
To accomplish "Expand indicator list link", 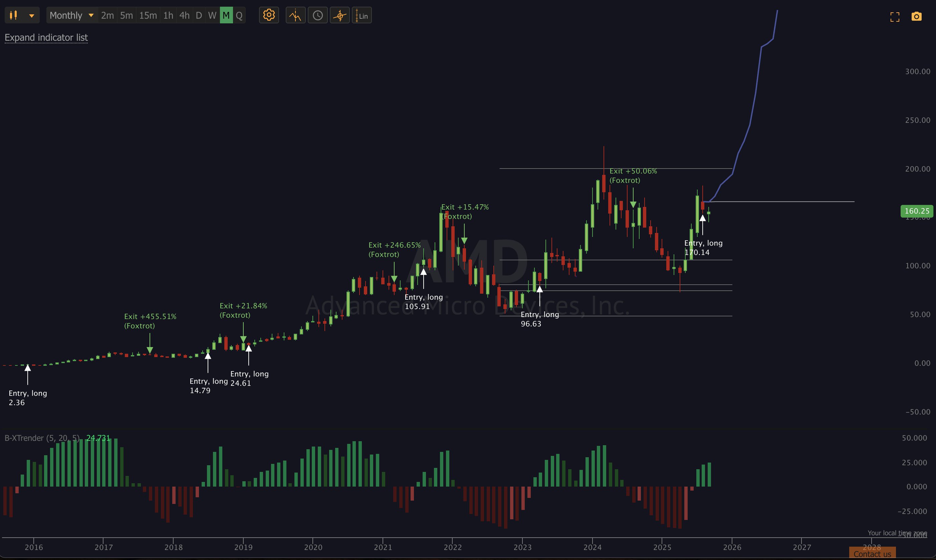I will [x=46, y=37].
